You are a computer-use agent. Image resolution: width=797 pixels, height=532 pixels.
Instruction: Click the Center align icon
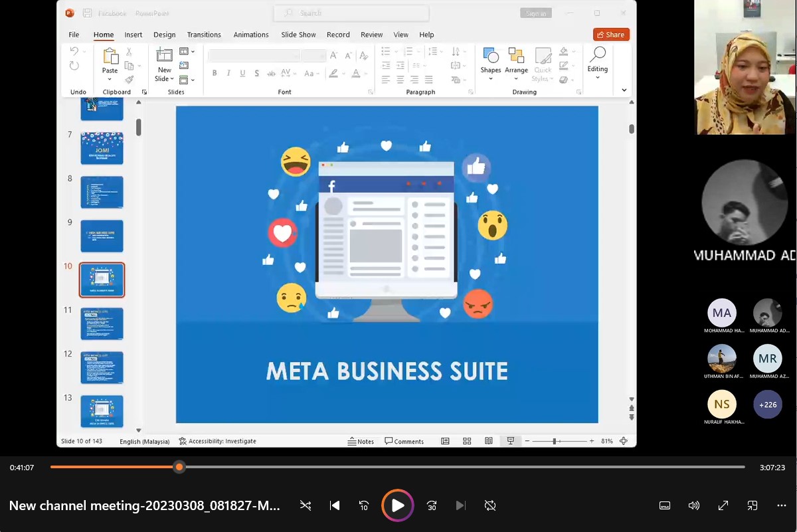tap(400, 80)
